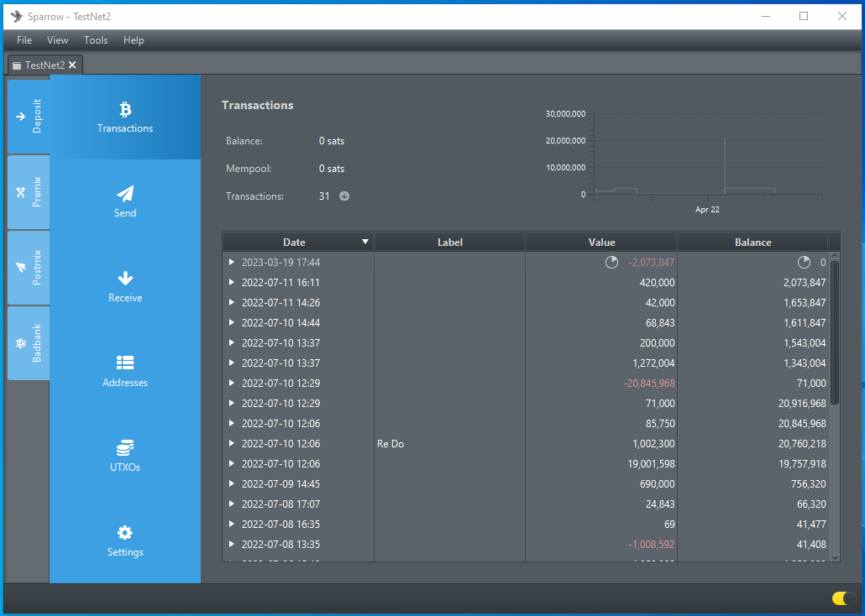Click the table column picker corner button

pos(835,242)
